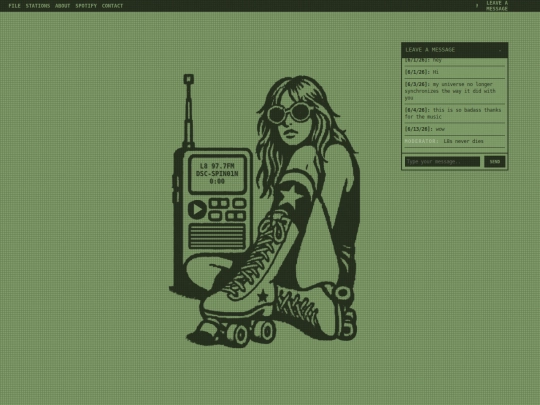Open the CONTACT menu
Image resolution: width=540 pixels, height=405 pixels.
[112, 6]
